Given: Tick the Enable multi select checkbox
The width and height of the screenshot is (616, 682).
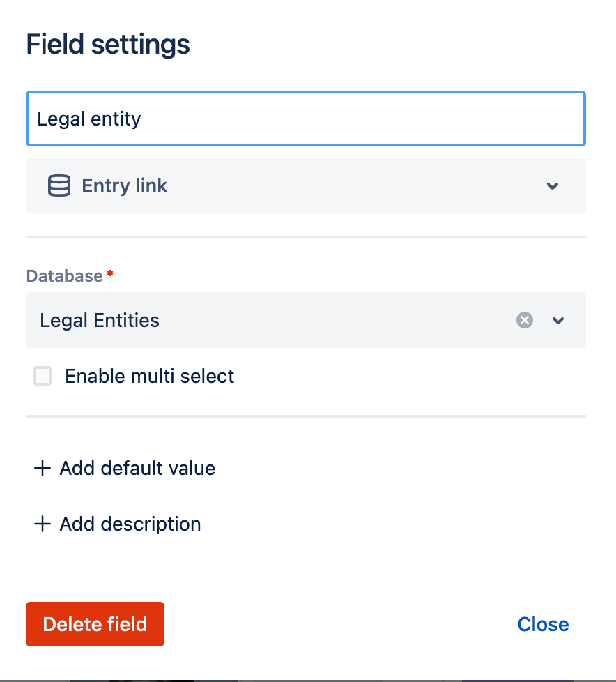Looking at the screenshot, I should pyautogui.click(x=43, y=377).
